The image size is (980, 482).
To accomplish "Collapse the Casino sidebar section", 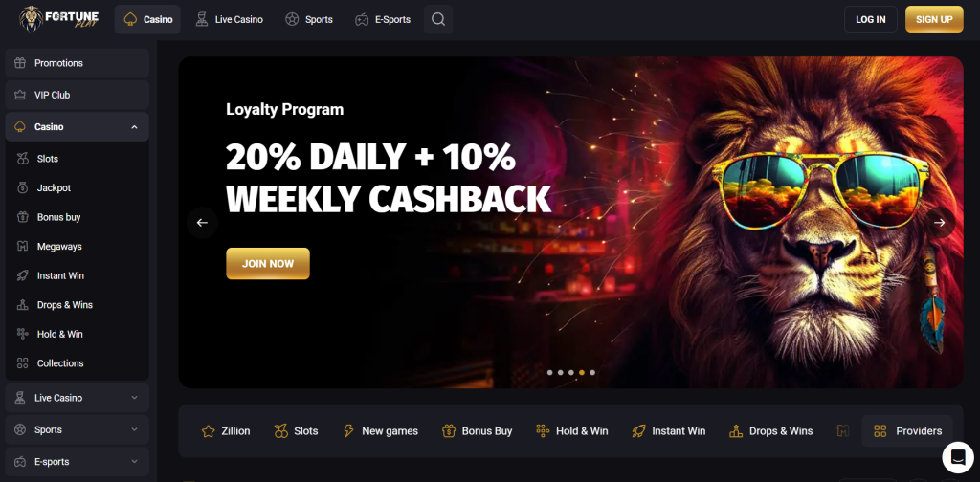I will 134,127.
